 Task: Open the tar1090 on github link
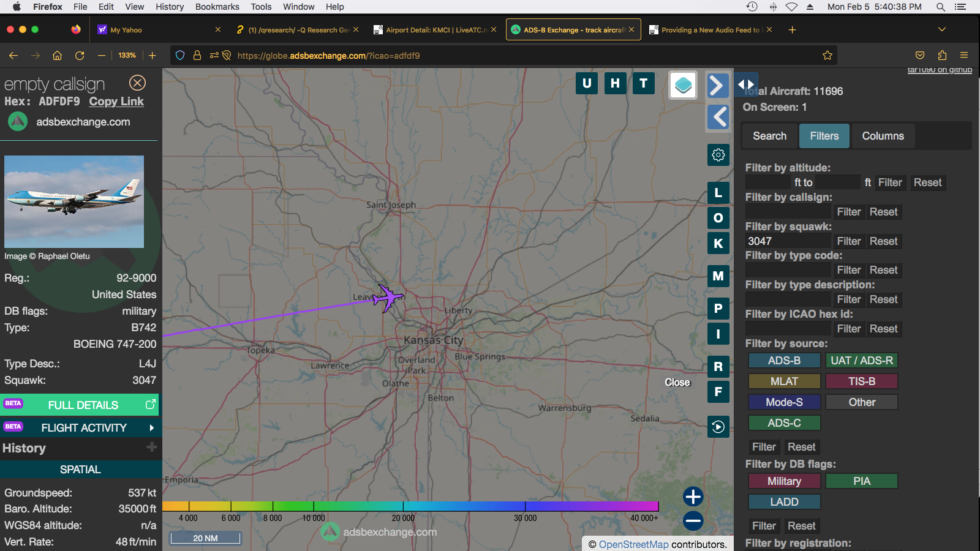coord(940,70)
